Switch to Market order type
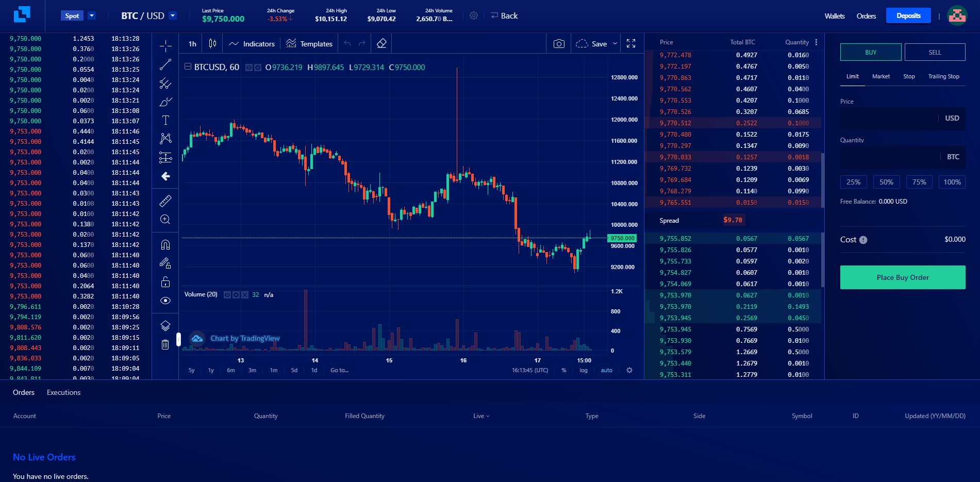980x482 pixels. (881, 76)
